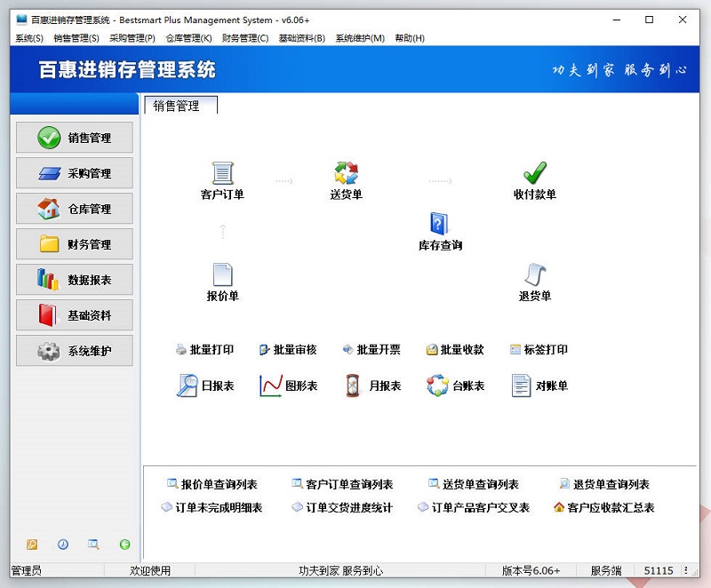
Task: Select the 批量打印 batch print icon
Action: coord(205,349)
